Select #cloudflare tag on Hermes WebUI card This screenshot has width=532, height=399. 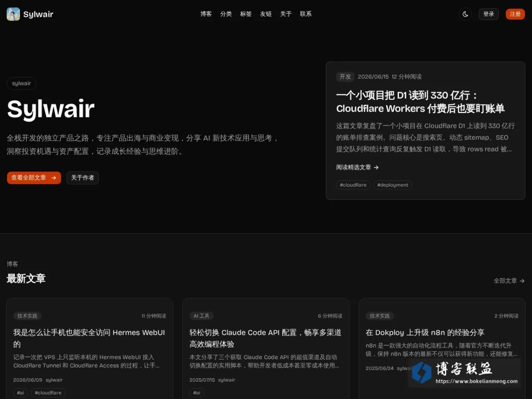[48, 393]
